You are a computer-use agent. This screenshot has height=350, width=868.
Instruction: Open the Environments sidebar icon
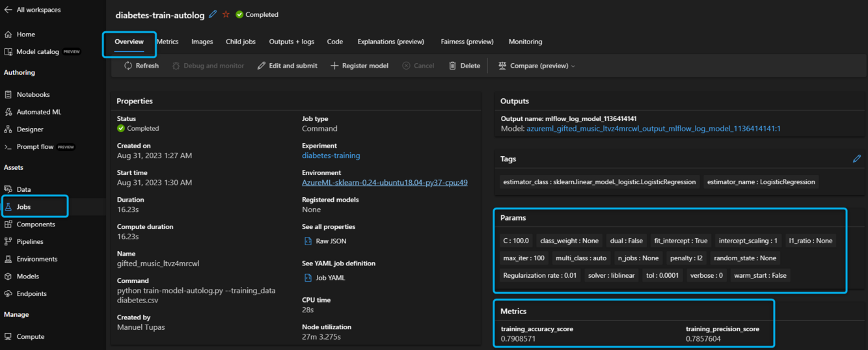point(8,259)
